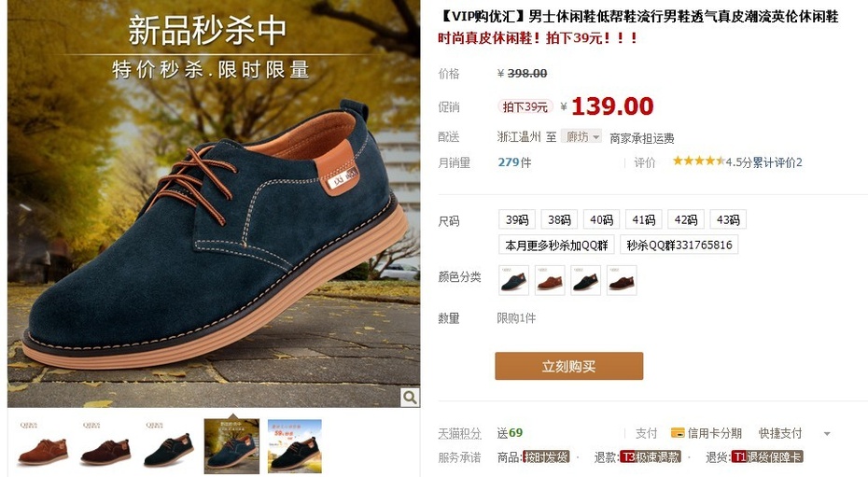
Task: Select size 43码
Action: click(x=728, y=219)
